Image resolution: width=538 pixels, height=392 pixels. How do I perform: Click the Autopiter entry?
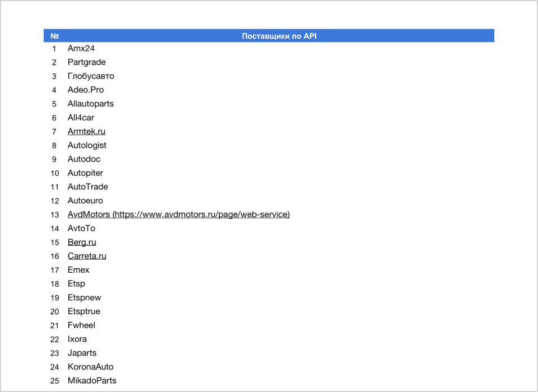85,173
